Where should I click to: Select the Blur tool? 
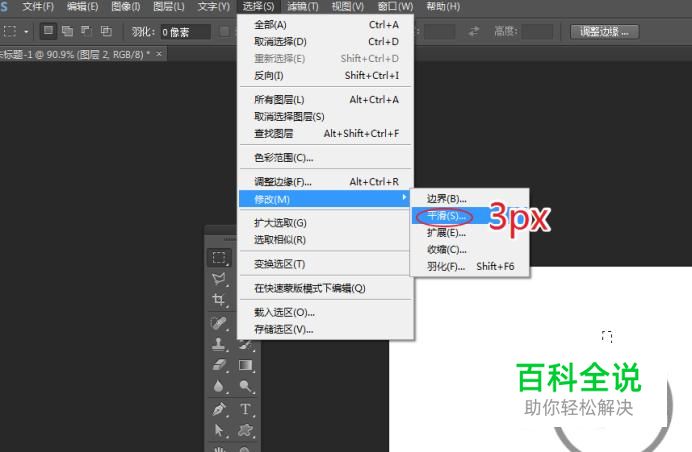(219, 386)
